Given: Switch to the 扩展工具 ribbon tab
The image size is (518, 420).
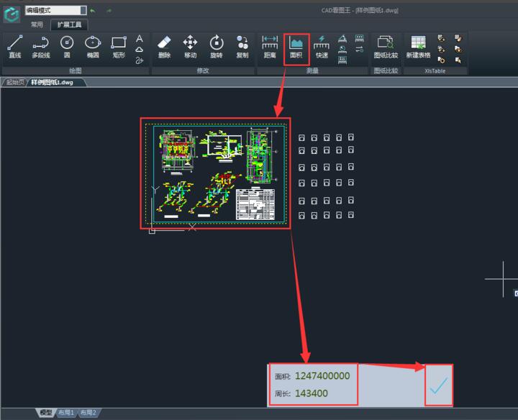Looking at the screenshot, I should (x=69, y=24).
